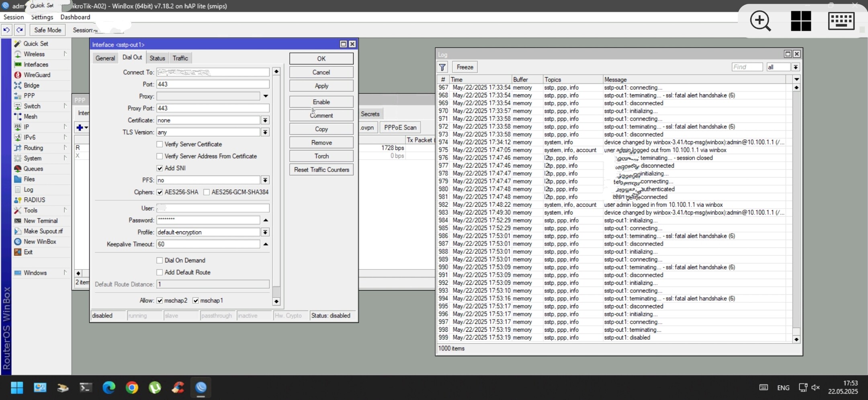Click the blue plus add icon in PPP window
The height and width of the screenshot is (400, 868).
point(80,128)
